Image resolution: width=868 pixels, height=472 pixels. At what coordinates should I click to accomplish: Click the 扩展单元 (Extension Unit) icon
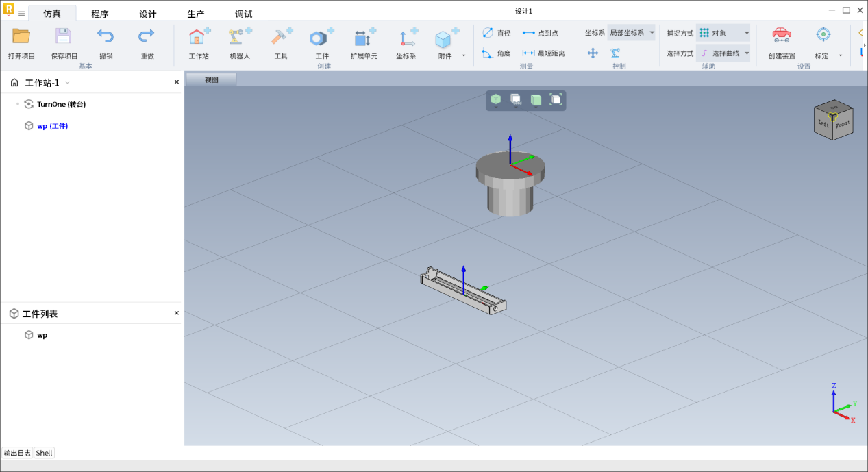click(x=364, y=38)
